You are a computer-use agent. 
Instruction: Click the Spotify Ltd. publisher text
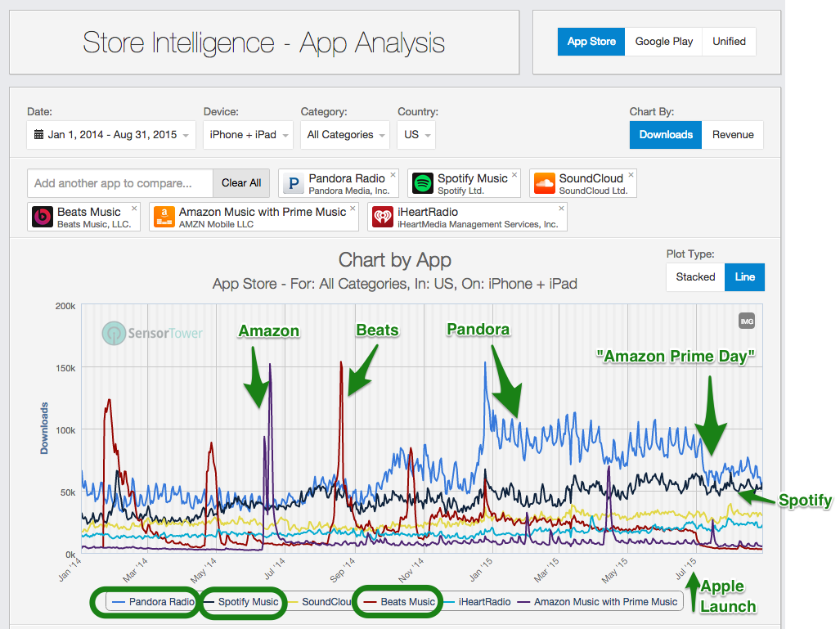460,191
